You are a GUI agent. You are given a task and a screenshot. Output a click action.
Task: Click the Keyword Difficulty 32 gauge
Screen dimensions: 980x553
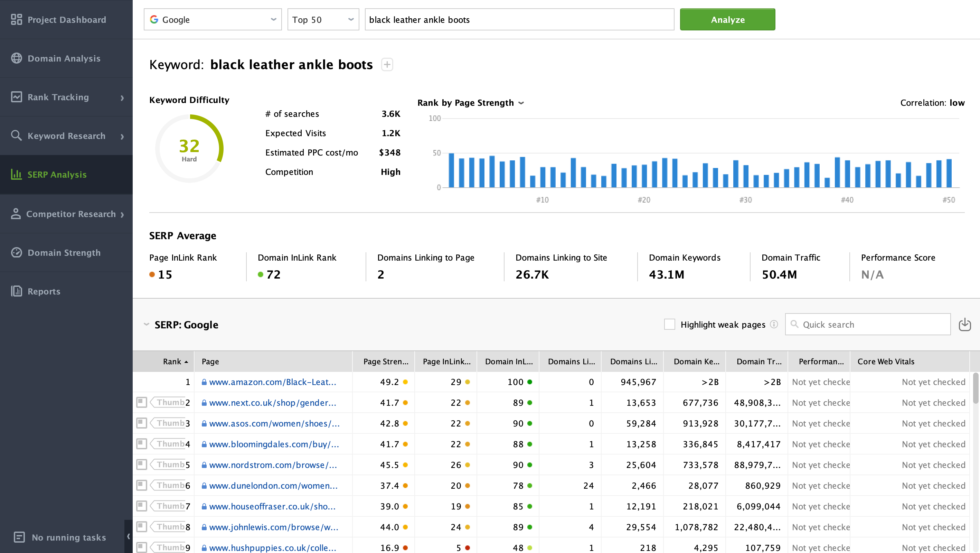point(189,148)
